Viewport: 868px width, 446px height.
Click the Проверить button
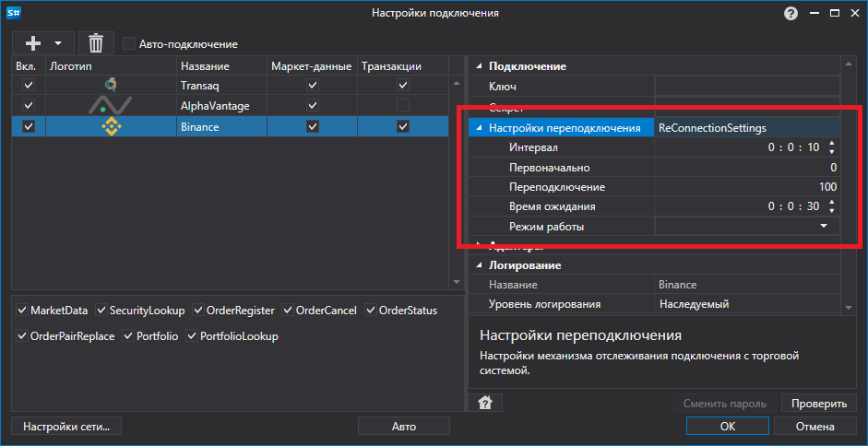click(819, 404)
